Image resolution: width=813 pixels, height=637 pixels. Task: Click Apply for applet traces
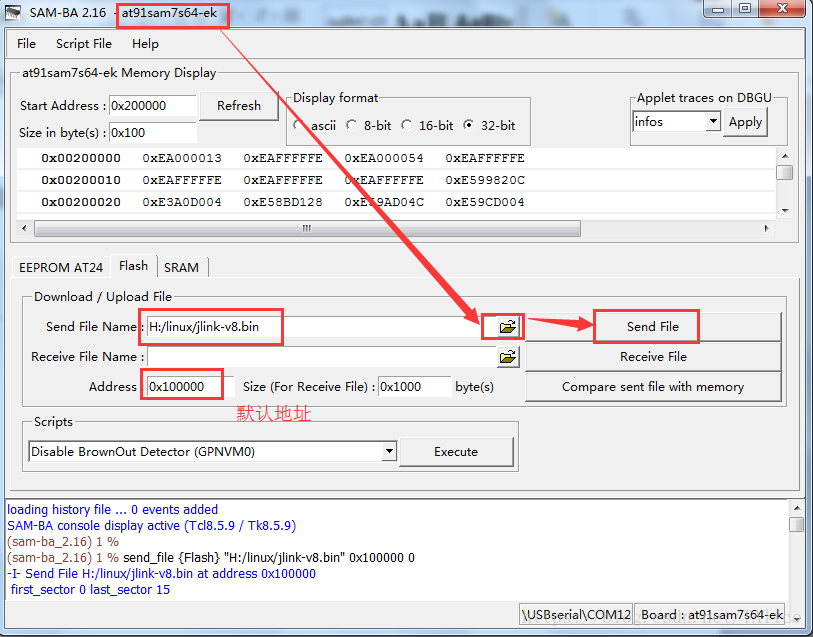745,122
